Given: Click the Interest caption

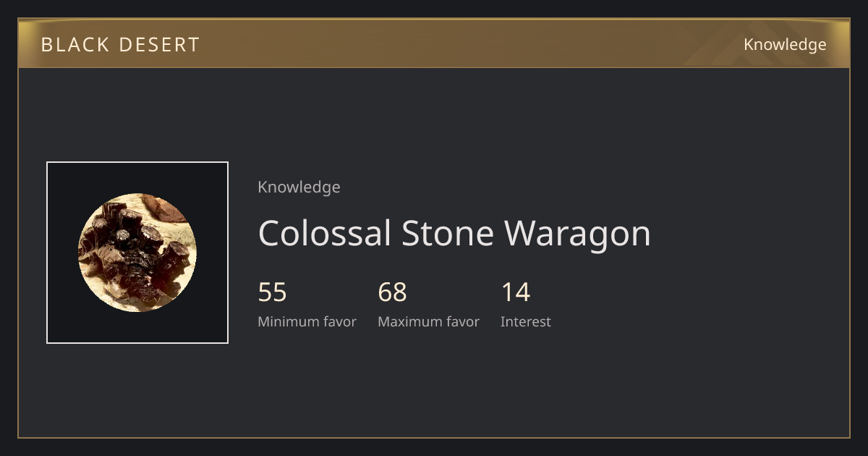Looking at the screenshot, I should [x=526, y=322].
